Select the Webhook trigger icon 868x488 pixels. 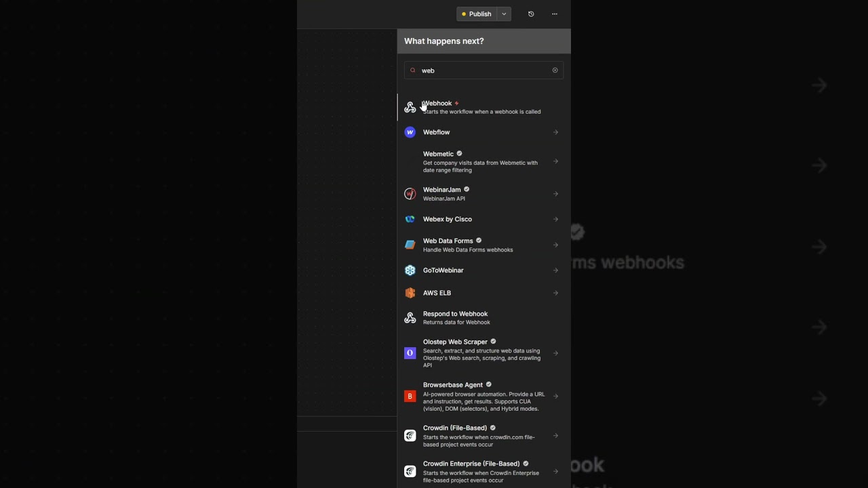(410, 107)
